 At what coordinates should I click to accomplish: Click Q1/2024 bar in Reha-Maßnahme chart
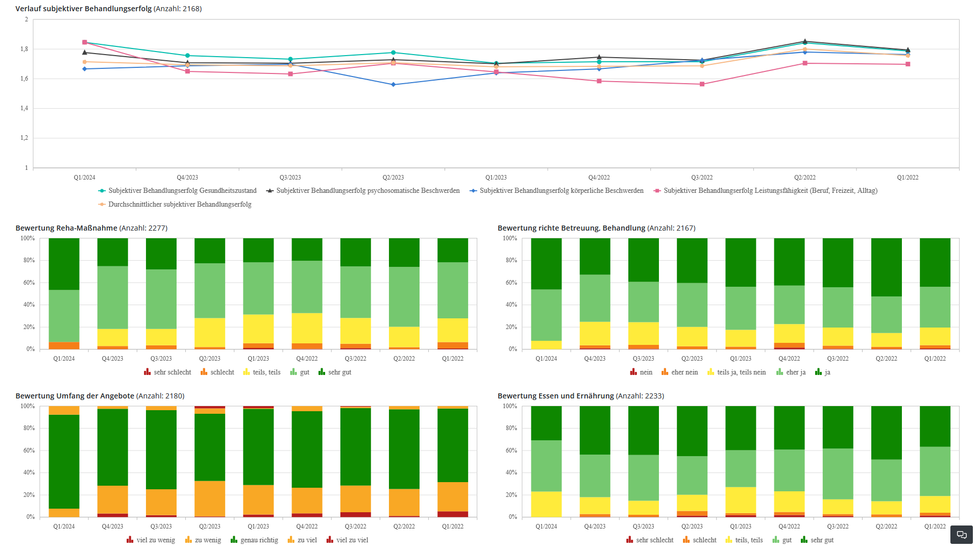[x=64, y=294]
